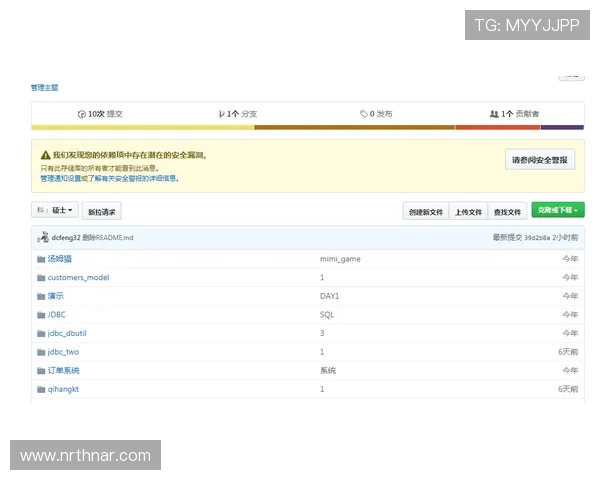
Task: Open the 演示 folder
Action: 55,296
